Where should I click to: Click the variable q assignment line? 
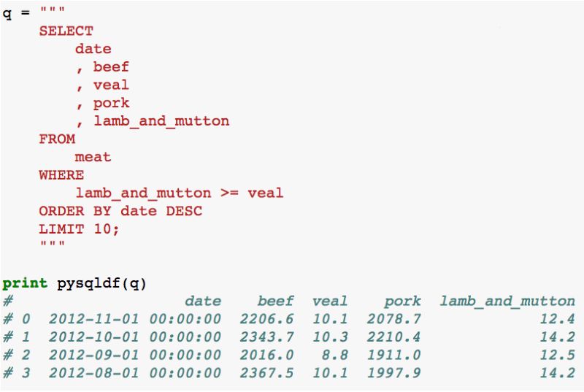coord(34,12)
